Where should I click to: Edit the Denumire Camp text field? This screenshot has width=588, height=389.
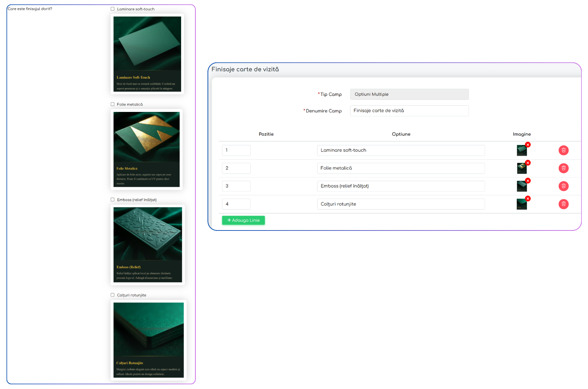click(x=409, y=111)
